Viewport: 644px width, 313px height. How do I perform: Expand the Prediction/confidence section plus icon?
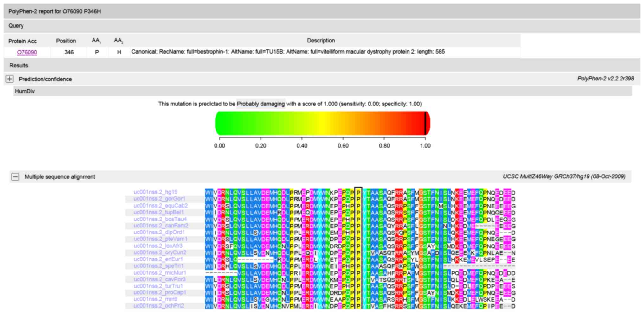point(10,79)
